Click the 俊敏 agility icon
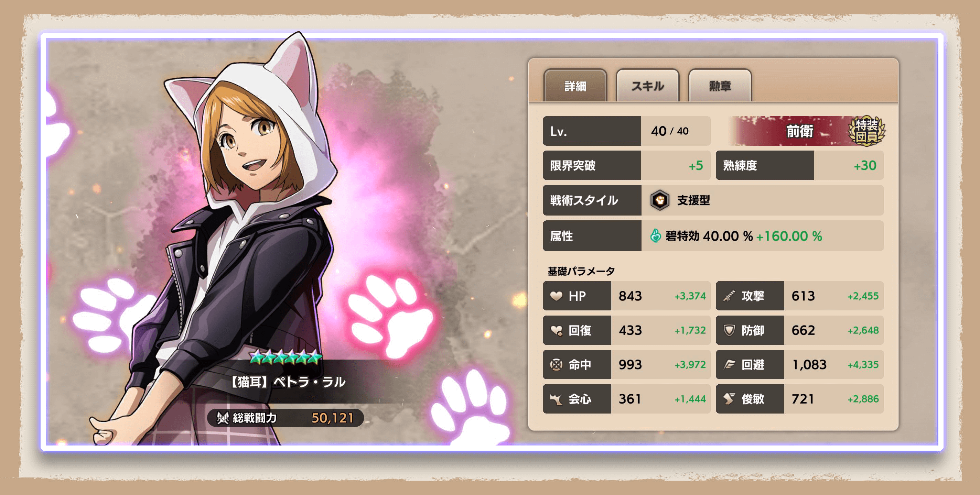980x495 pixels. click(x=729, y=399)
